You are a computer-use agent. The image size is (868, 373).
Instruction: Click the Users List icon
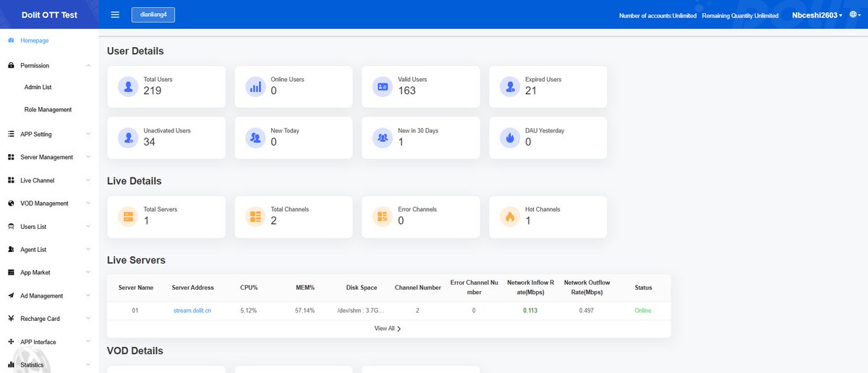tap(11, 227)
